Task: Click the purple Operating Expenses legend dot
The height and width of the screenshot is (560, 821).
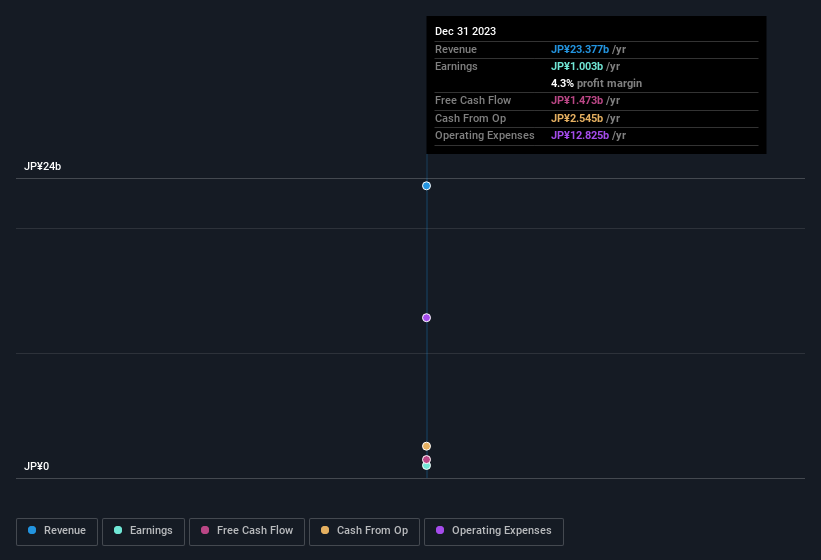Action: pyautogui.click(x=440, y=530)
